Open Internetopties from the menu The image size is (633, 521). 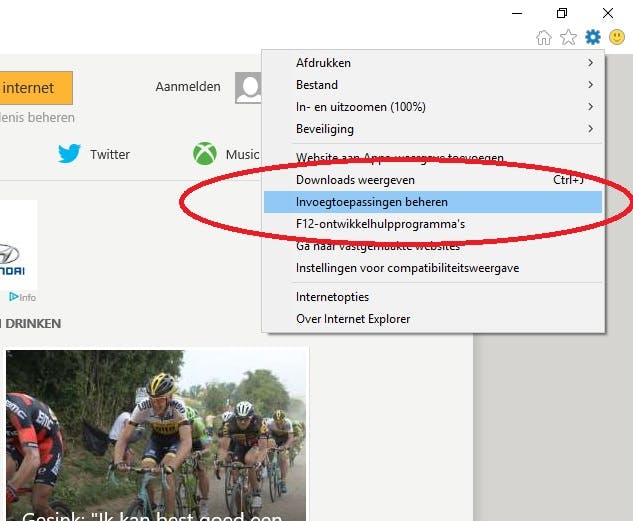[333, 297]
